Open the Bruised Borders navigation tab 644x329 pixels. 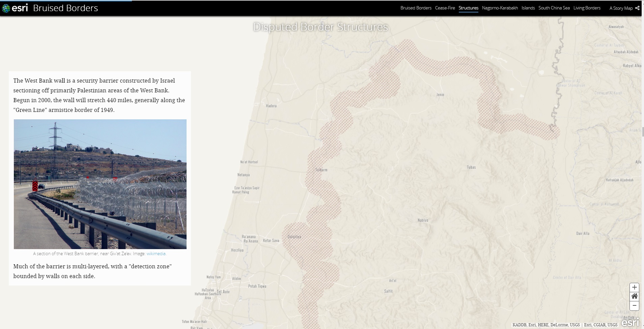[416, 8]
